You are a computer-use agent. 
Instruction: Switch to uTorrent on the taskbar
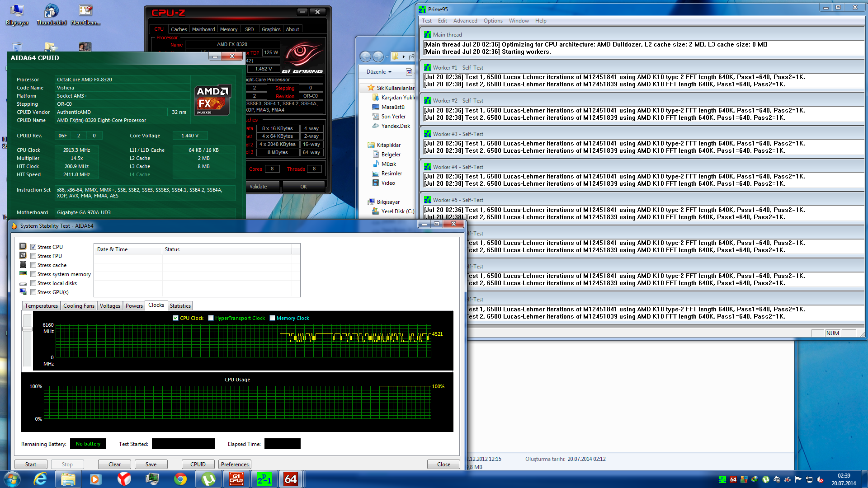(208, 479)
